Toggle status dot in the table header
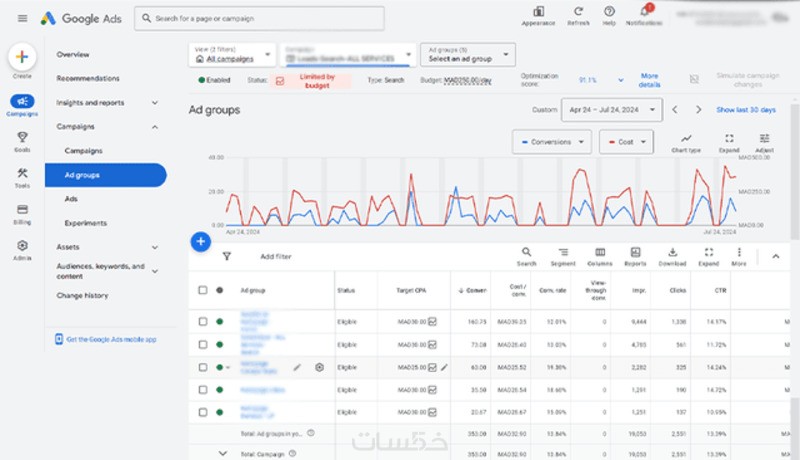 point(219,290)
